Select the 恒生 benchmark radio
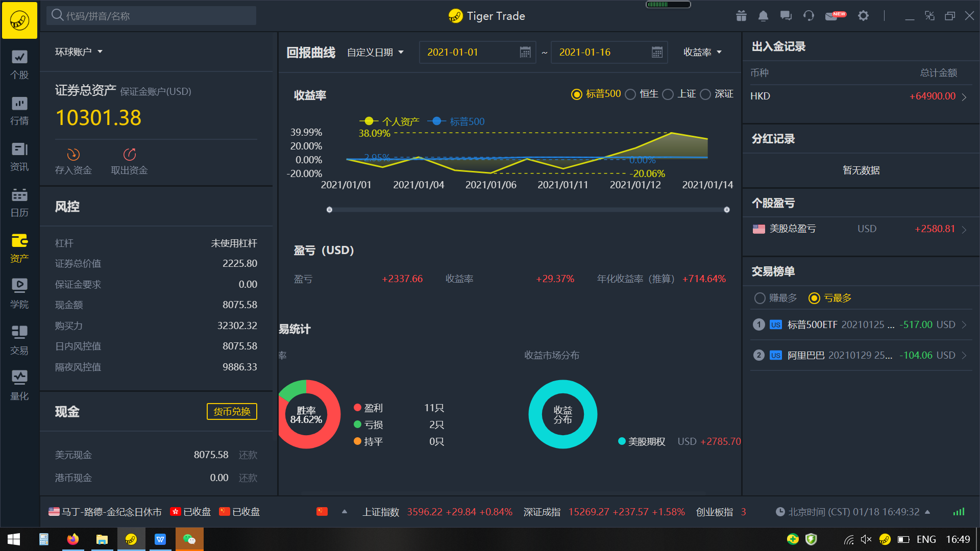The height and width of the screenshot is (551, 980). tap(630, 94)
